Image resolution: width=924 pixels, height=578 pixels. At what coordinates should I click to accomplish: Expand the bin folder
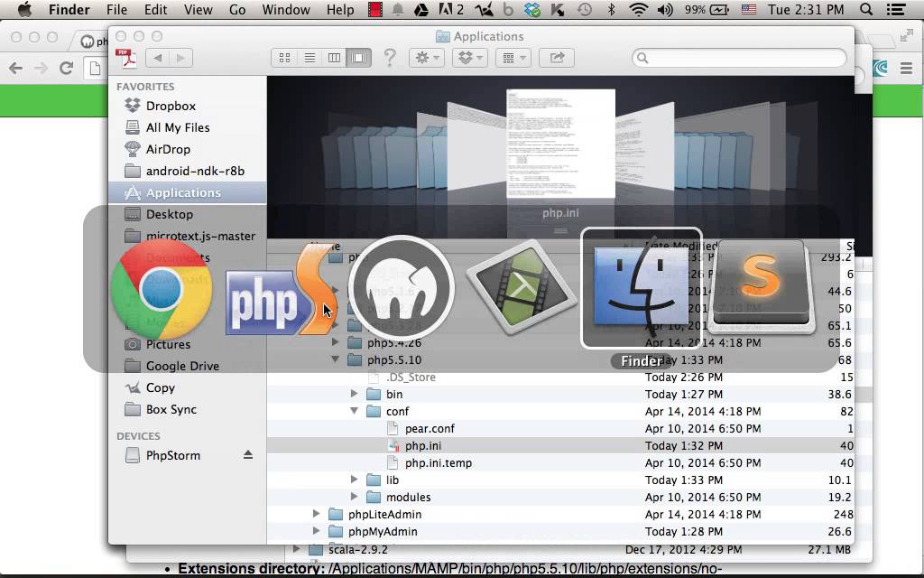[354, 394]
